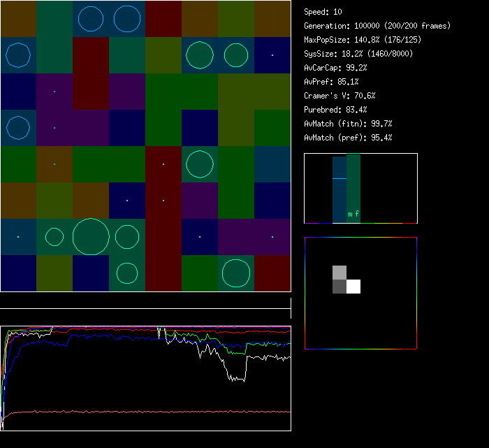Click the dark gray square in the matrix
The width and height of the screenshot is (489, 448).
pos(339,287)
